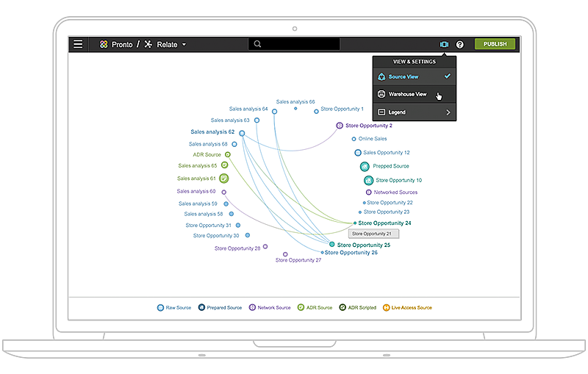Click the Source View checkmark
The image size is (588, 374).
pos(448,76)
